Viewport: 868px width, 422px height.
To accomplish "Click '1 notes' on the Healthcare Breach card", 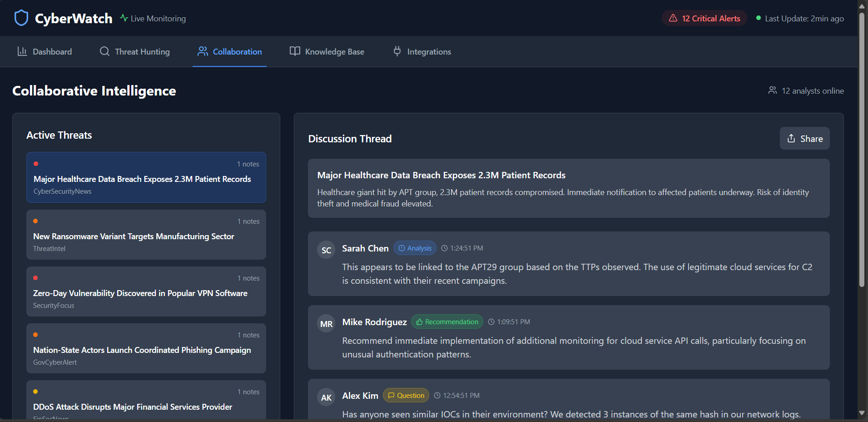I will click(248, 164).
